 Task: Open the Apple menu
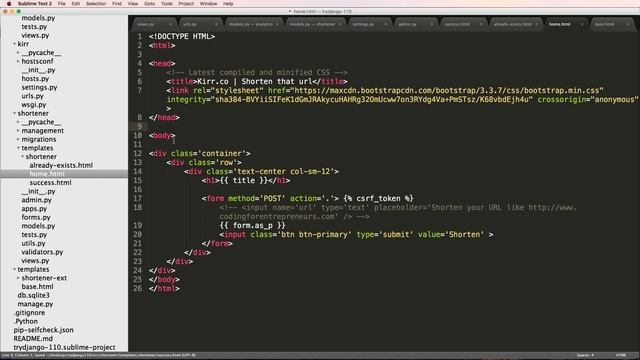9,4
